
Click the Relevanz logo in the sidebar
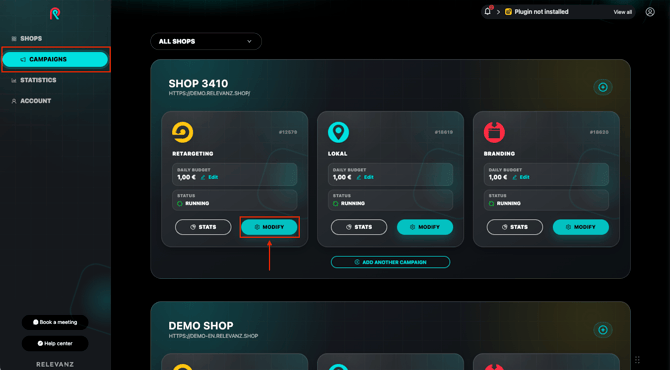55,14
